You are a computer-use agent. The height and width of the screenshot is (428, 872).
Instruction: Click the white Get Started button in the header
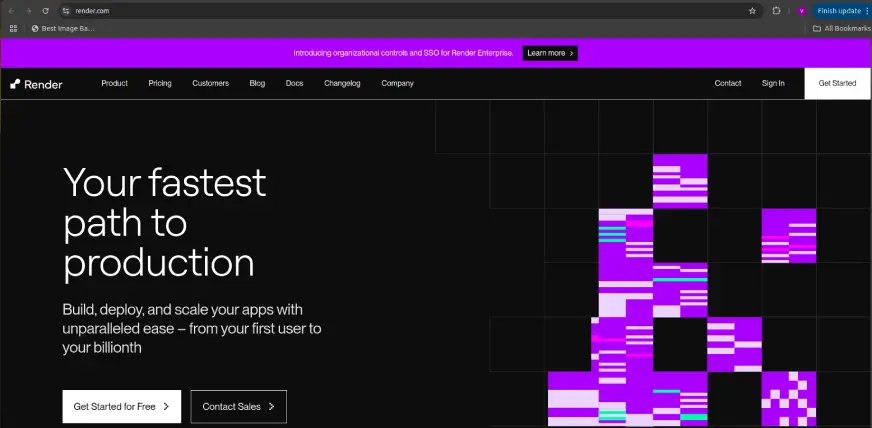(838, 83)
